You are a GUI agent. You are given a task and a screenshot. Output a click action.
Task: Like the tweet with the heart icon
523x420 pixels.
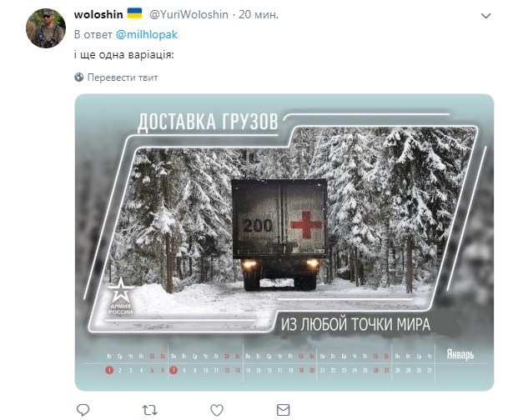click(x=217, y=410)
